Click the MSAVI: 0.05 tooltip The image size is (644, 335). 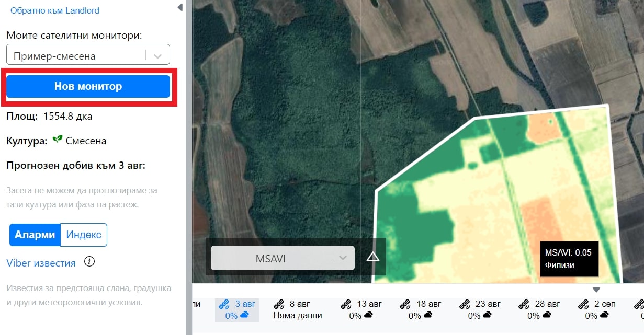click(x=569, y=259)
